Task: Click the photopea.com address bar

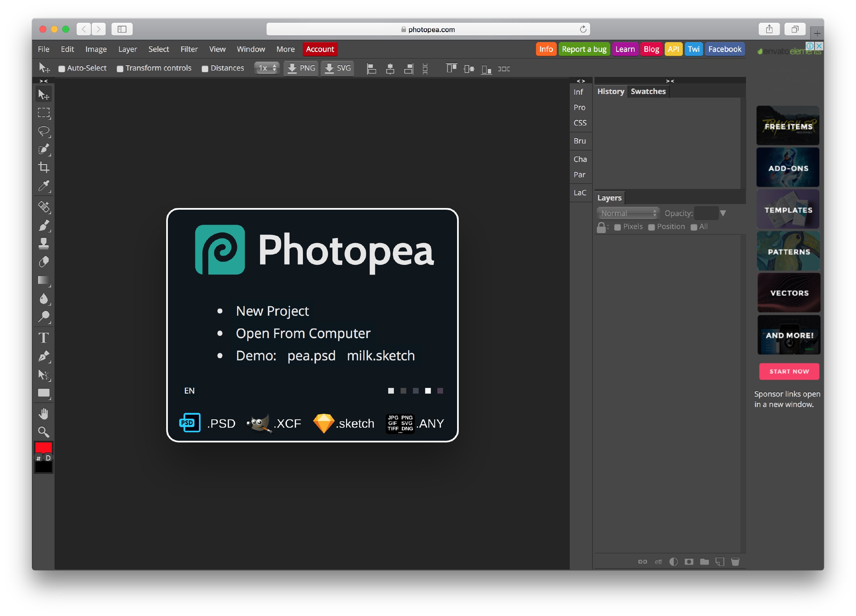Action: [428, 29]
